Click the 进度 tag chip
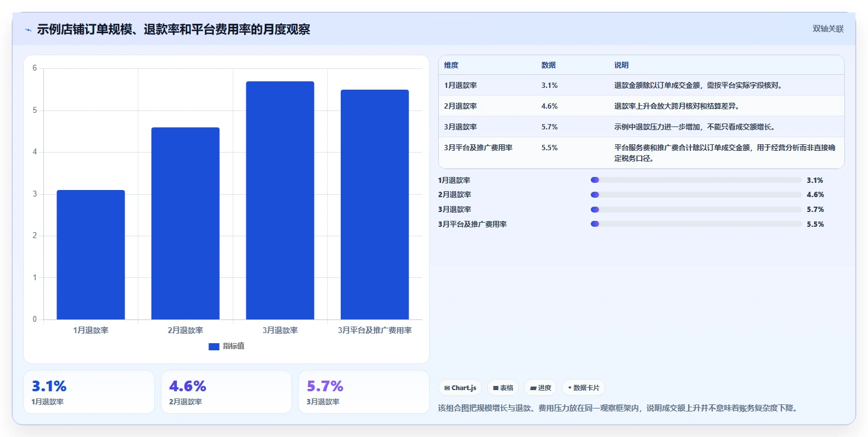868x437 pixels. tap(540, 388)
